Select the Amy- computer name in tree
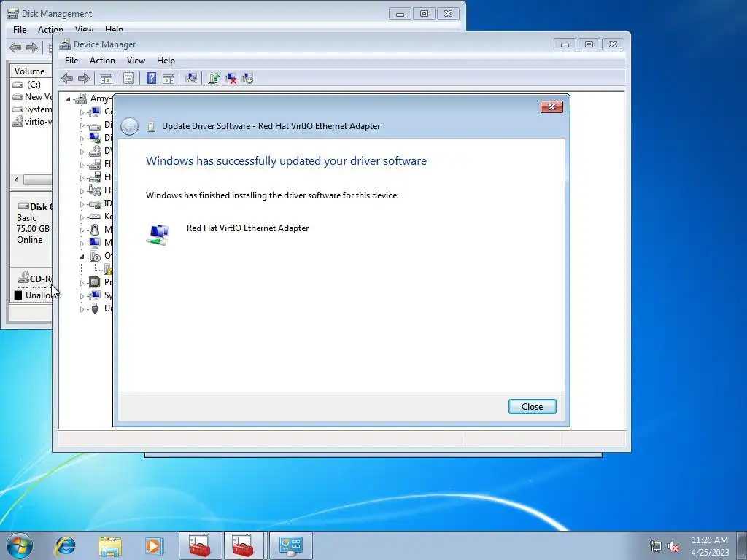This screenshot has width=747, height=560. (101, 98)
